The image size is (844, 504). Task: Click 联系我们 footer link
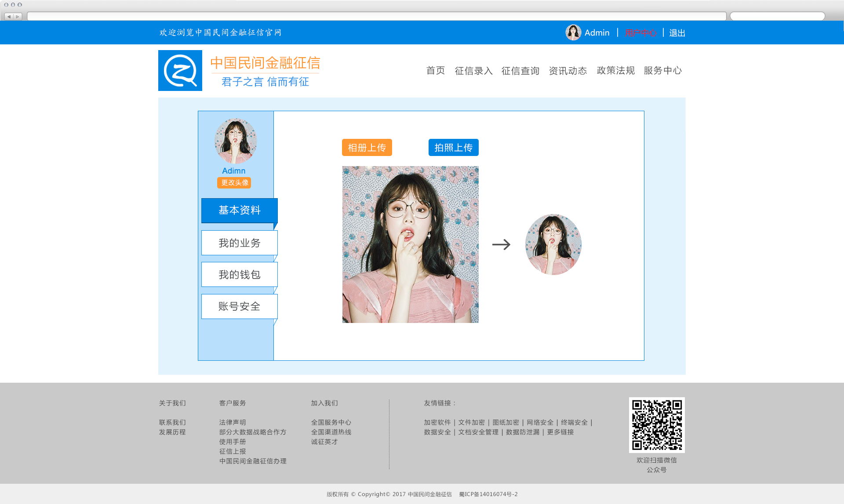172,422
